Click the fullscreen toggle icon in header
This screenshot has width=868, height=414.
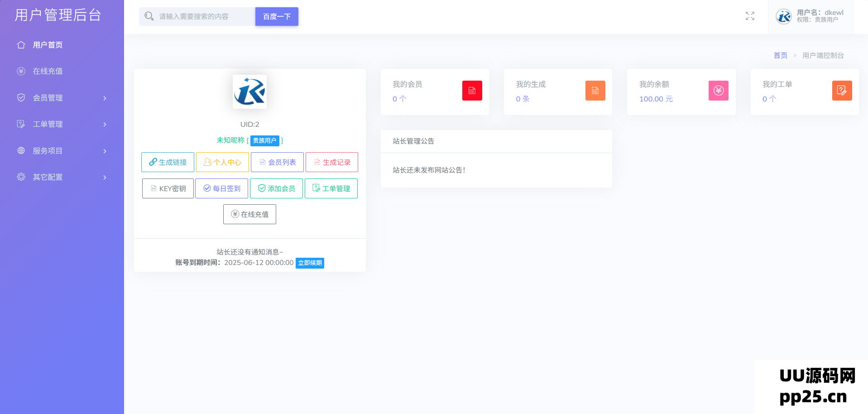point(750,16)
